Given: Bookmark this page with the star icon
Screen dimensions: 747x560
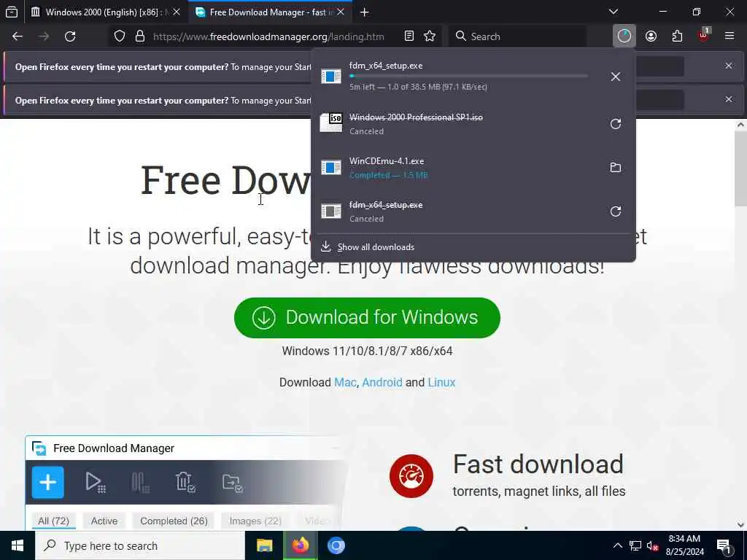Looking at the screenshot, I should [430, 36].
